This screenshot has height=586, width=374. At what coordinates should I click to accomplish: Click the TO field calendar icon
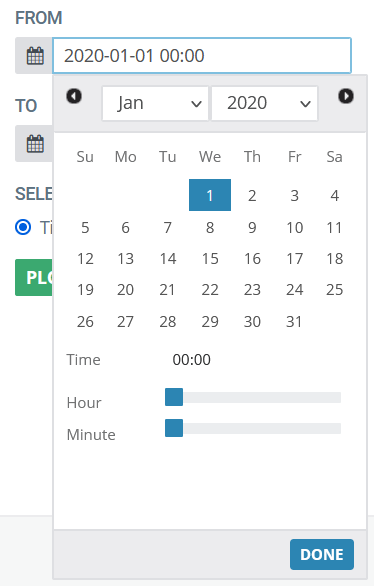pyautogui.click(x=35, y=144)
